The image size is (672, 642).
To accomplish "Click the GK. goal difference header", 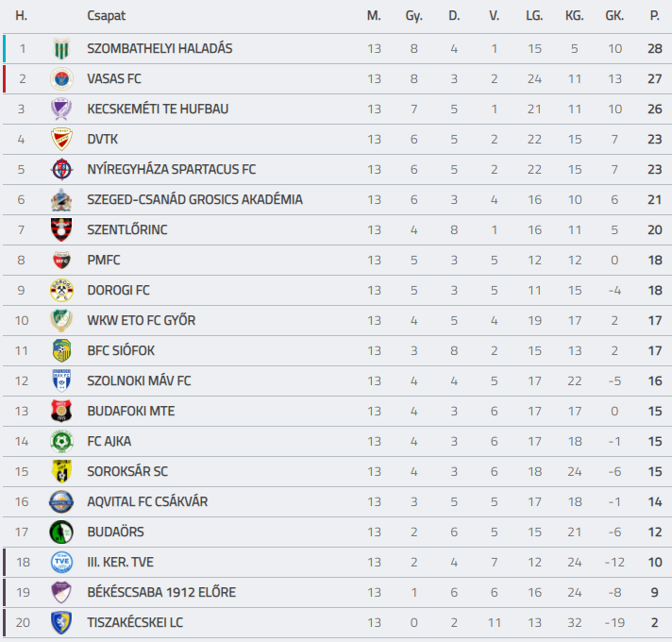I will 614,16.
